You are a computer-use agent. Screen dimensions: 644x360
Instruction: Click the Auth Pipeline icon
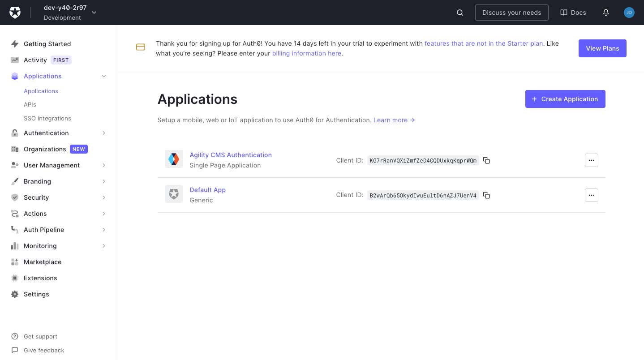[15, 230]
